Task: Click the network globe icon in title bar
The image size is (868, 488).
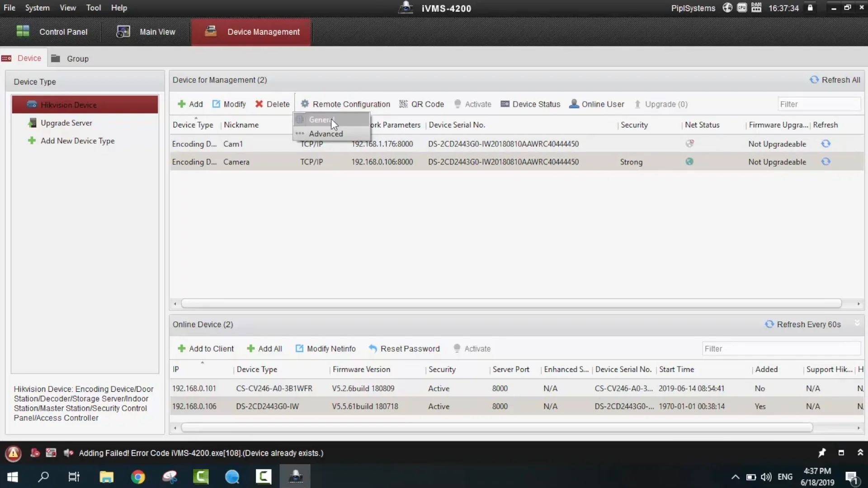Action: [x=727, y=8]
